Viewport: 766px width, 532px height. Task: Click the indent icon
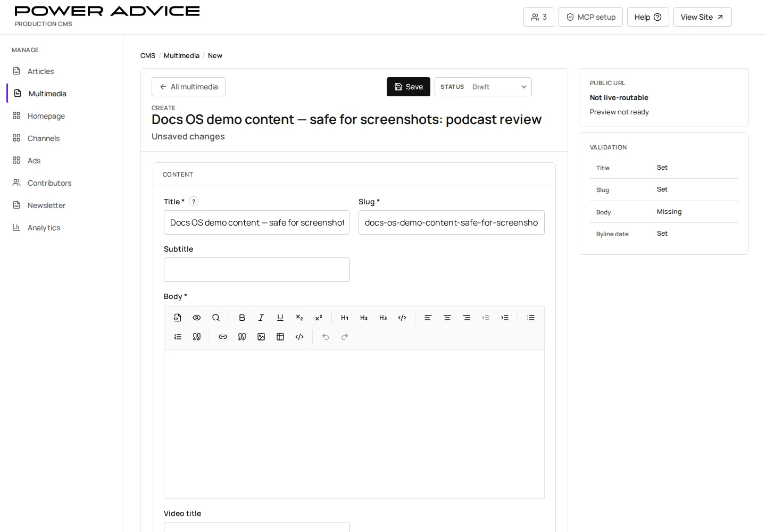(505, 318)
